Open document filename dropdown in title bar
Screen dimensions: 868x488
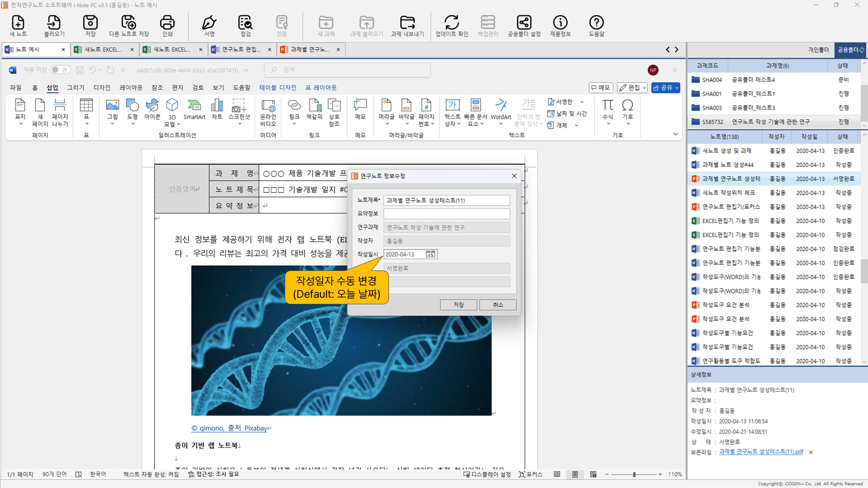(246, 70)
